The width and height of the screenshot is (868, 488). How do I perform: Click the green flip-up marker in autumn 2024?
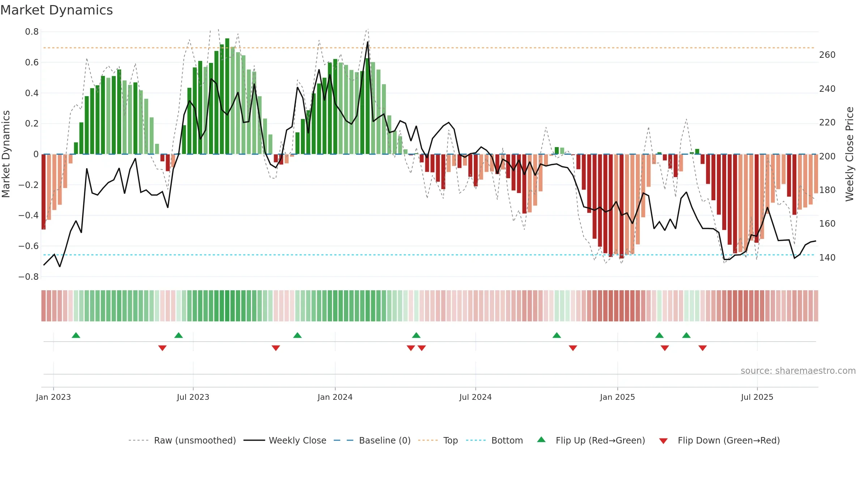click(x=557, y=335)
